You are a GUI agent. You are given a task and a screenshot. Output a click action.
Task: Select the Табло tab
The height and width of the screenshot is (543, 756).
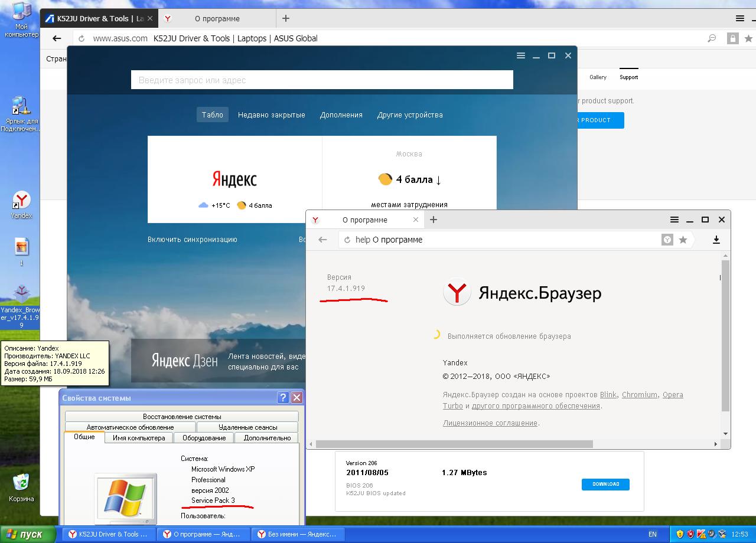tap(213, 115)
